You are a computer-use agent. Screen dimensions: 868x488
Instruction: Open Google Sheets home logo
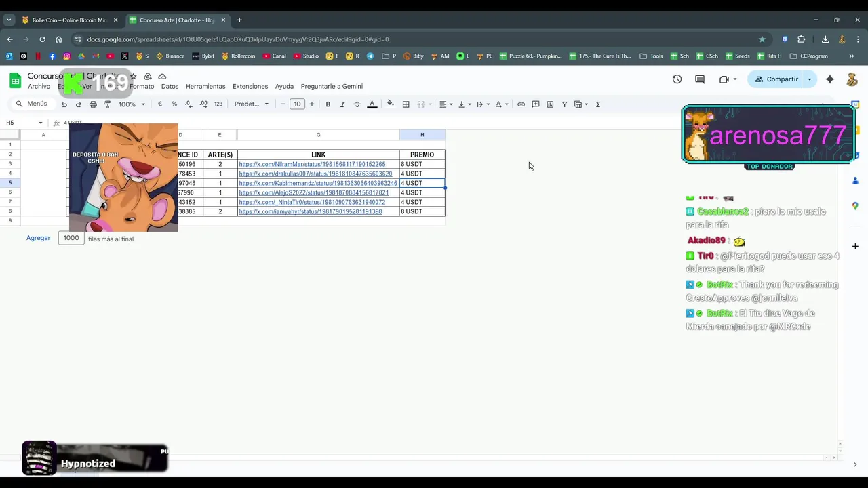tap(15, 81)
